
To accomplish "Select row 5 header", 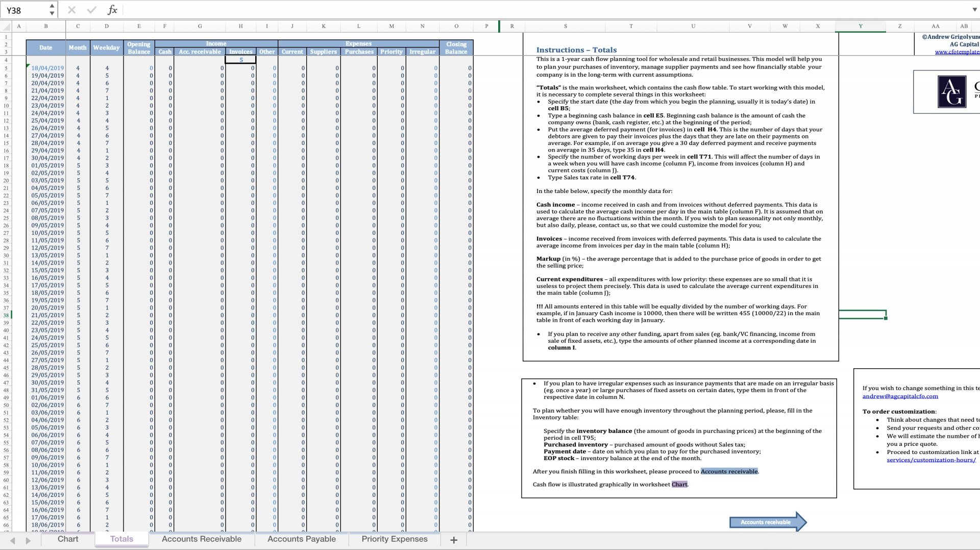I will (x=6, y=68).
